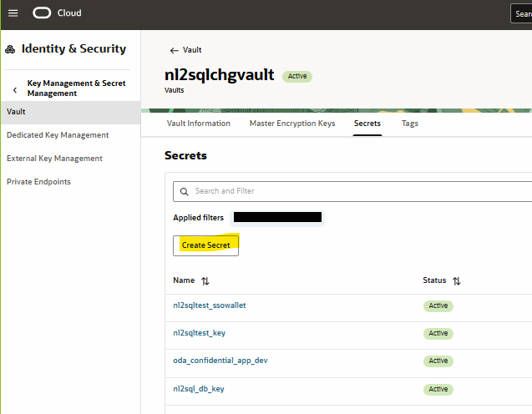The height and width of the screenshot is (414, 532).
Task: Open External Key Management page
Action: point(54,159)
